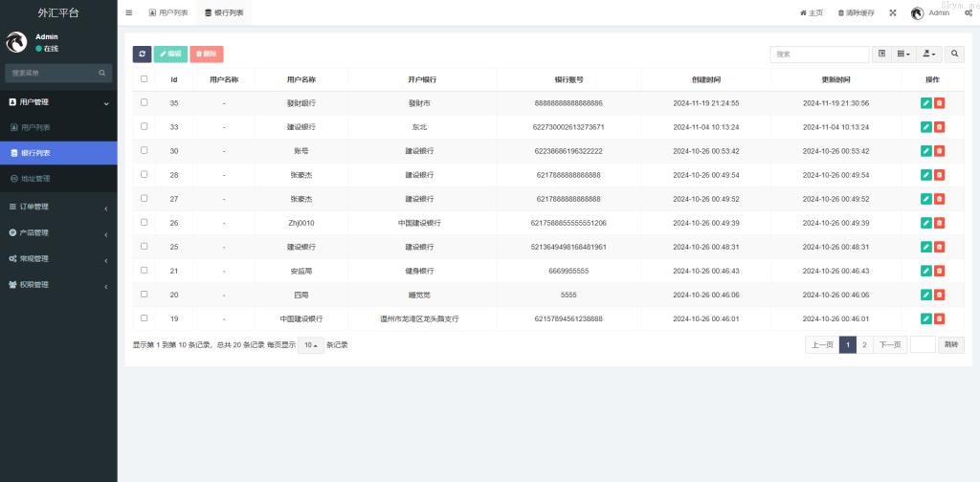
Task: Click the refresh table icon button
Action: tap(142, 55)
